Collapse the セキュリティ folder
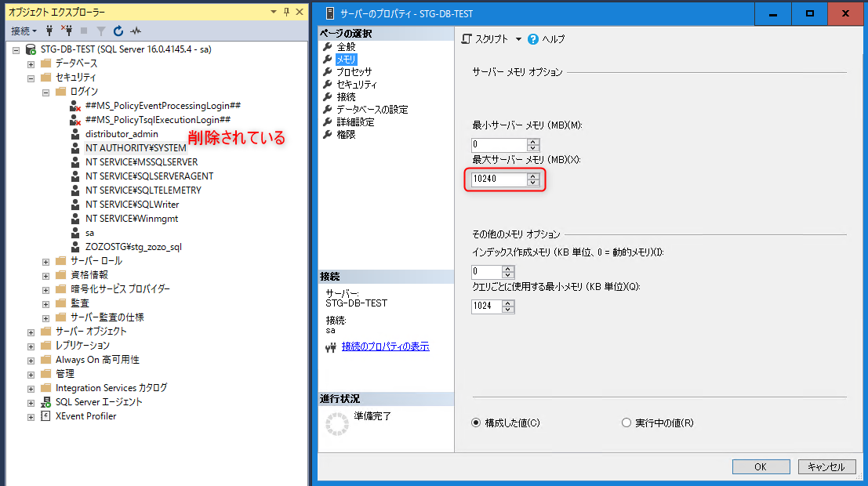The image size is (868, 486). pos(31,78)
